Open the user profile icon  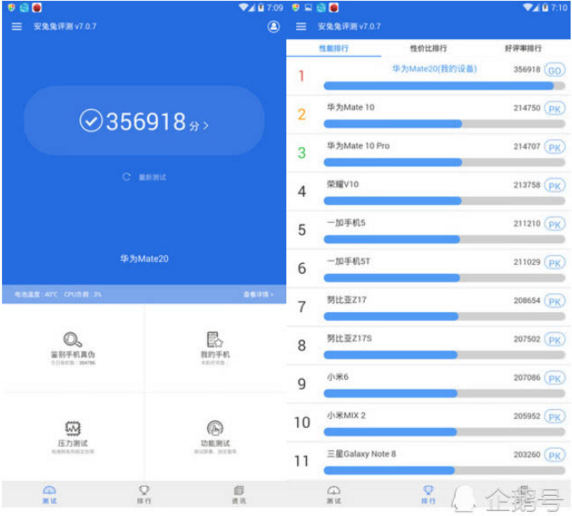[274, 26]
